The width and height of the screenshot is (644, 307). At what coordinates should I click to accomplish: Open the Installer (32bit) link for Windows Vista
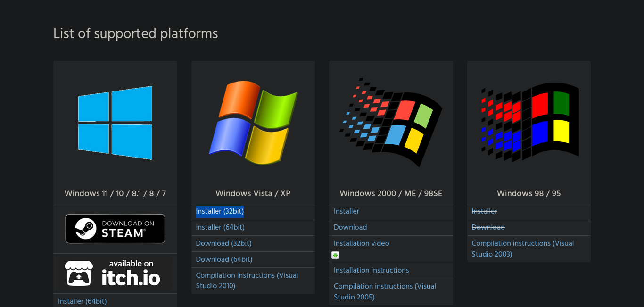219,211
